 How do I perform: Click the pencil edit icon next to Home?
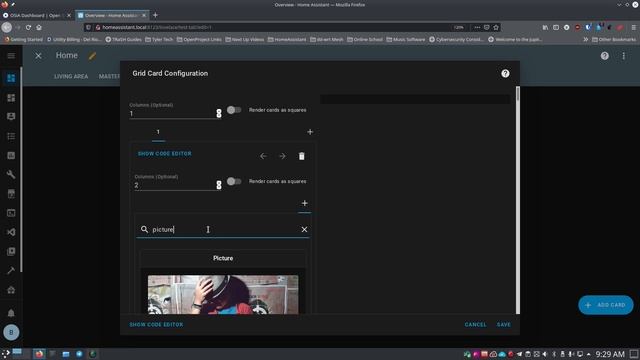92,56
